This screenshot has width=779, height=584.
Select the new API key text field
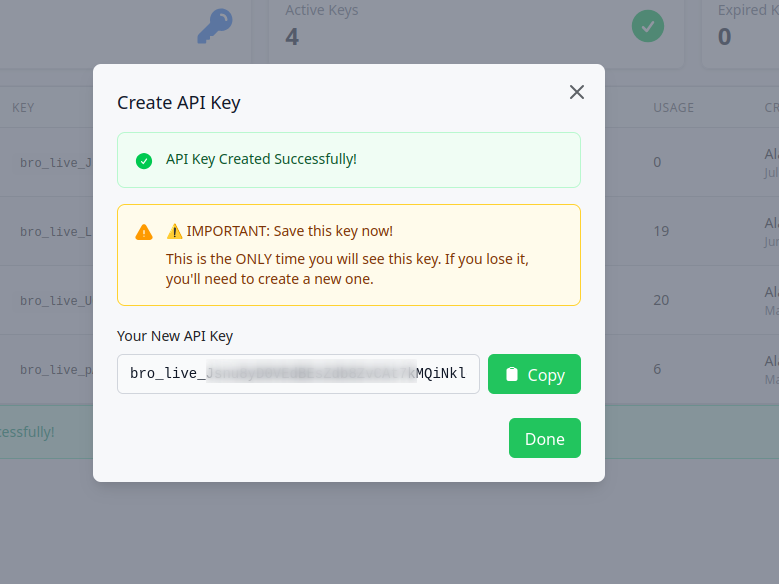[x=298, y=374]
